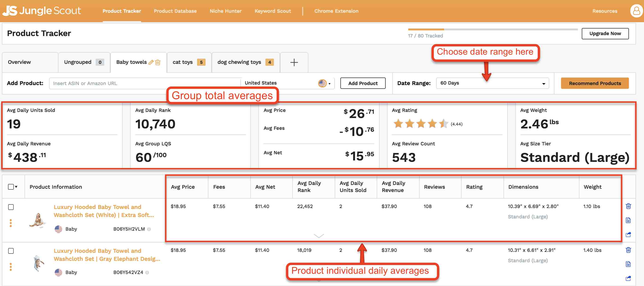Open the Resources menu

[605, 11]
